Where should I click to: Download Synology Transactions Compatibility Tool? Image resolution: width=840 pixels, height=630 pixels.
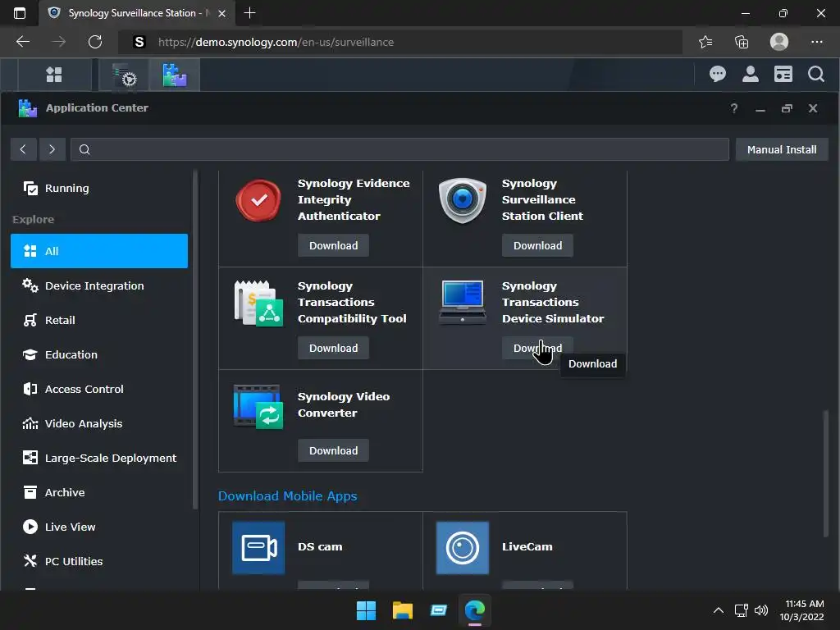pos(333,348)
